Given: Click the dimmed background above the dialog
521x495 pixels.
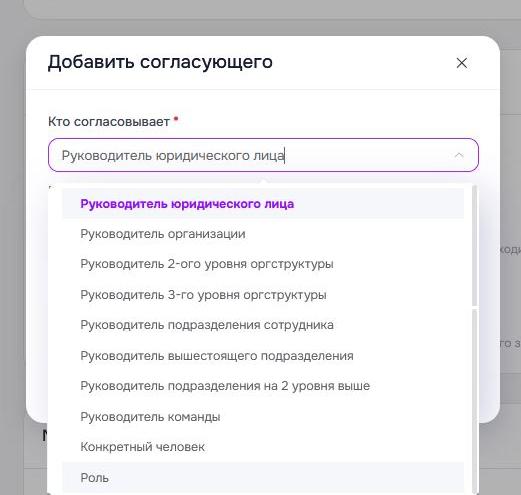Looking at the screenshot, I should click(x=260, y=27).
